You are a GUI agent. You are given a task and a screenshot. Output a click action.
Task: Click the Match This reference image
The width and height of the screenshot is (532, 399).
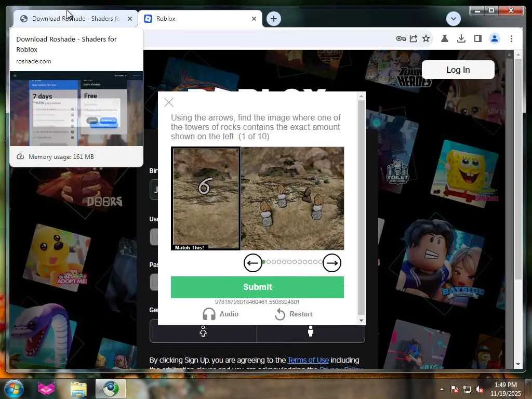(206, 198)
